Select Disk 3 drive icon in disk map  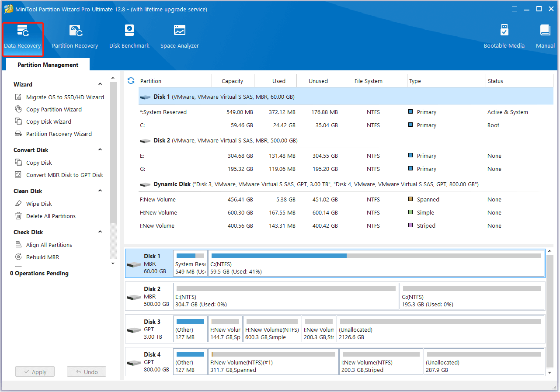click(133, 330)
